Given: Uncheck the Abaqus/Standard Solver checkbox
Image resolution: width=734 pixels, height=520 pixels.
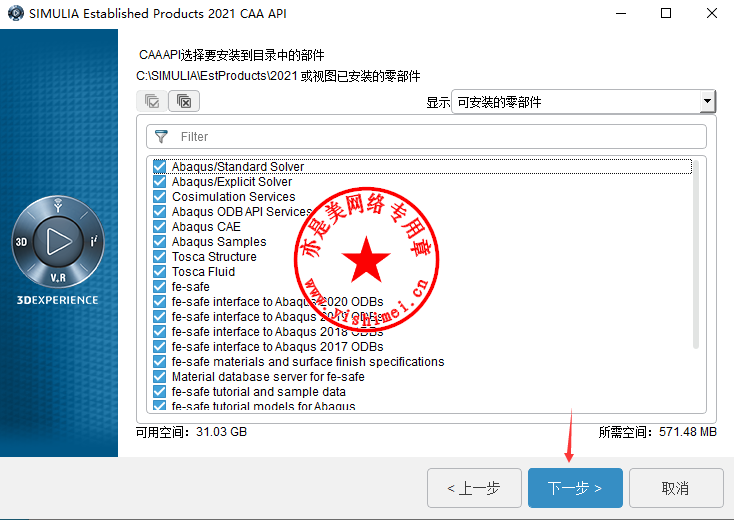Looking at the screenshot, I should point(160,167).
